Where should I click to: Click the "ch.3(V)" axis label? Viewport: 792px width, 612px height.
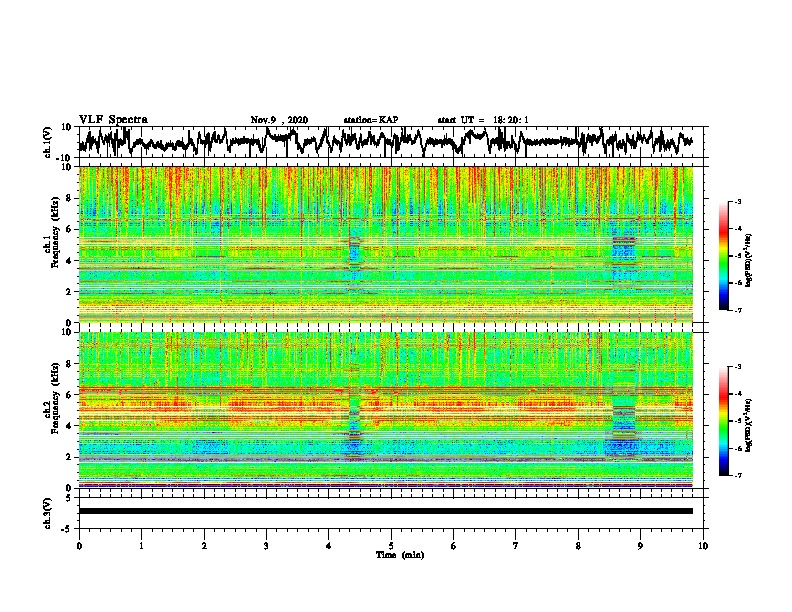click(47, 514)
